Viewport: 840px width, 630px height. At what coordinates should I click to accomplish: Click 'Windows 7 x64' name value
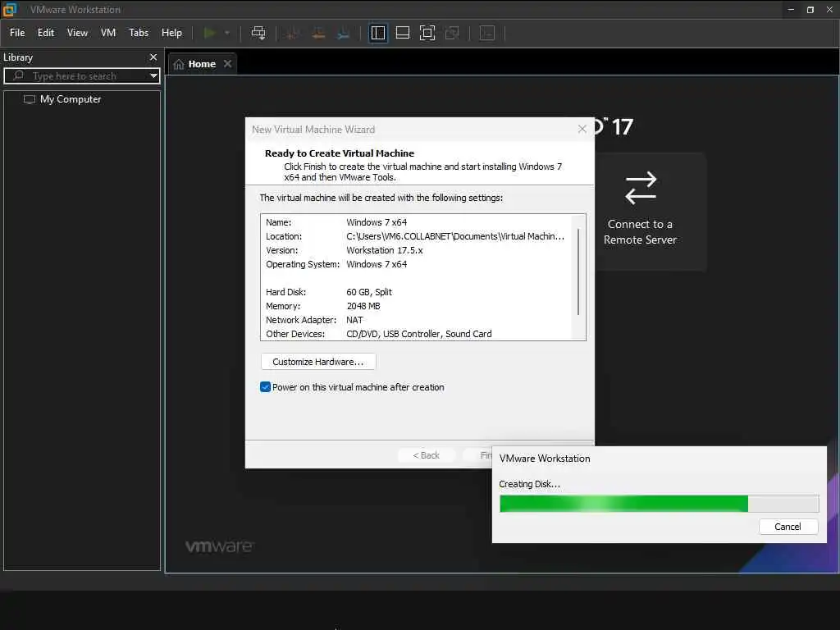tap(377, 222)
